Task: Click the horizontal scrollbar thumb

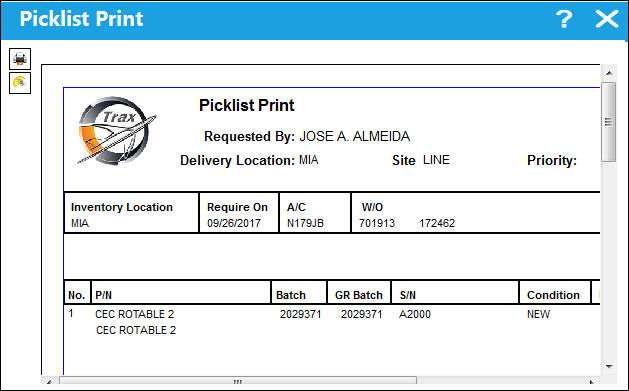Action: (238, 381)
